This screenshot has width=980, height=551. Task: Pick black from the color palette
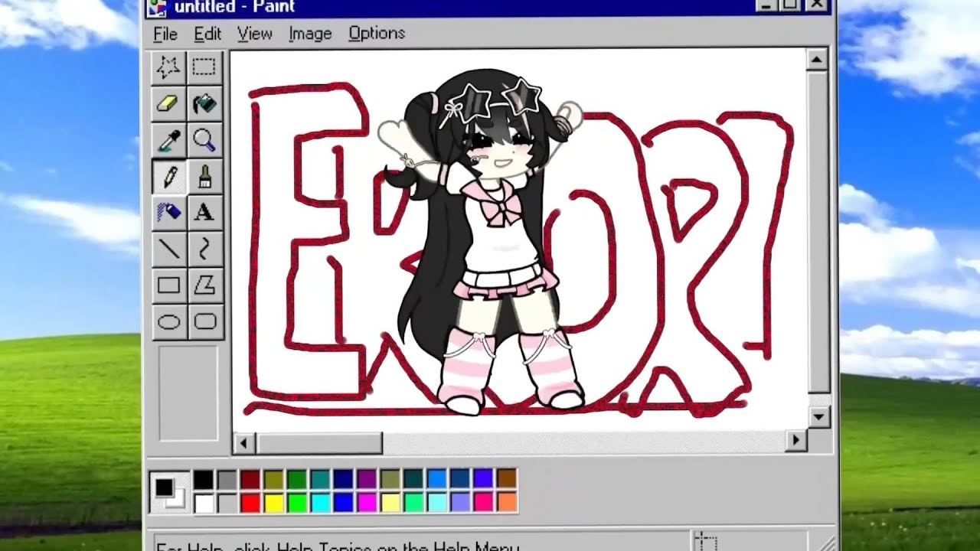coord(204,479)
